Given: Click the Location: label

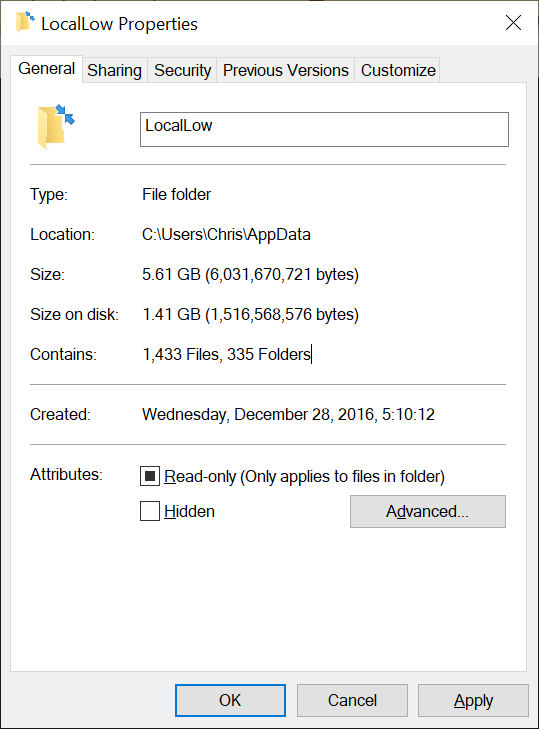Looking at the screenshot, I should [x=62, y=235].
